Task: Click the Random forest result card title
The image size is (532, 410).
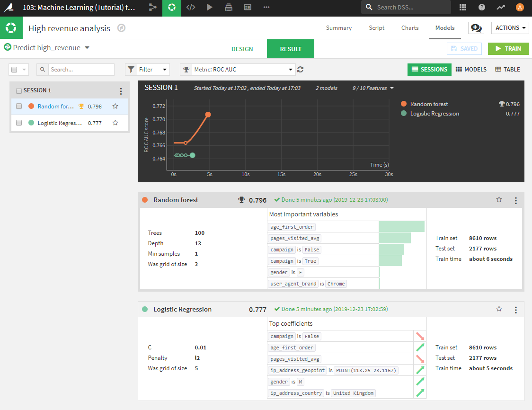Action: pyautogui.click(x=176, y=200)
